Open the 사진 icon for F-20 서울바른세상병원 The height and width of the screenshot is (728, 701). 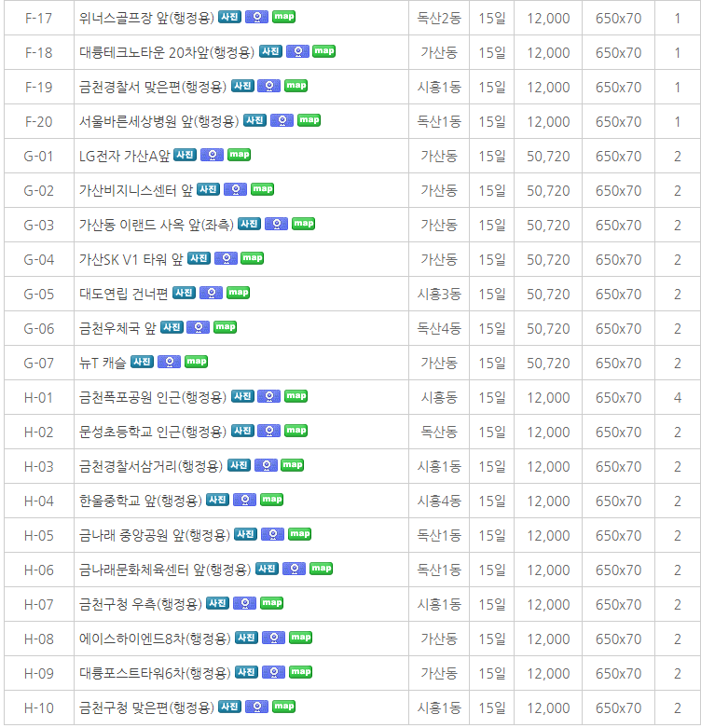point(254,121)
